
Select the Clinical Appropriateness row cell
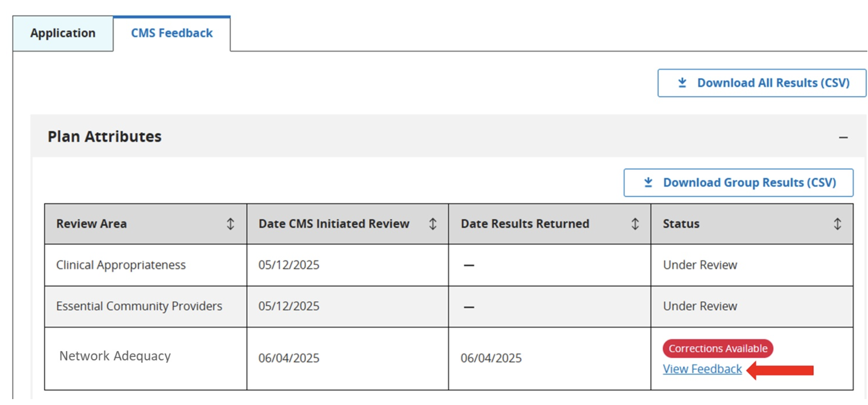[121, 265]
